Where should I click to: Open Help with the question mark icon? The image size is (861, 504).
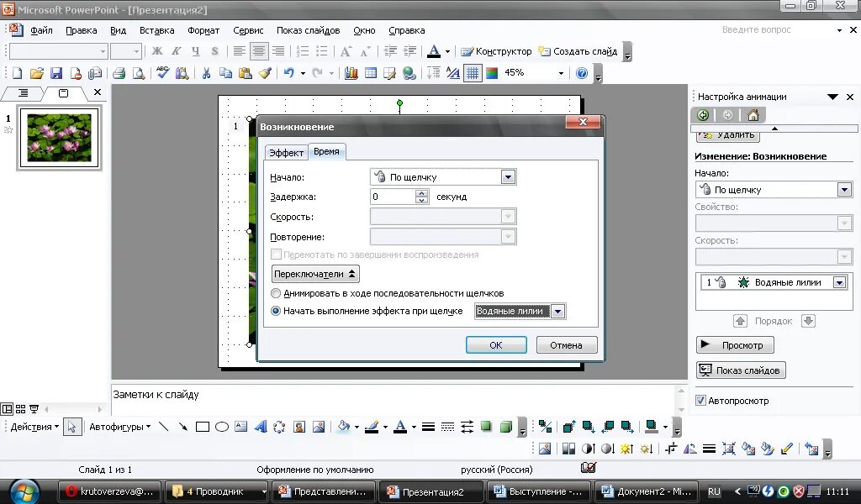(x=582, y=73)
